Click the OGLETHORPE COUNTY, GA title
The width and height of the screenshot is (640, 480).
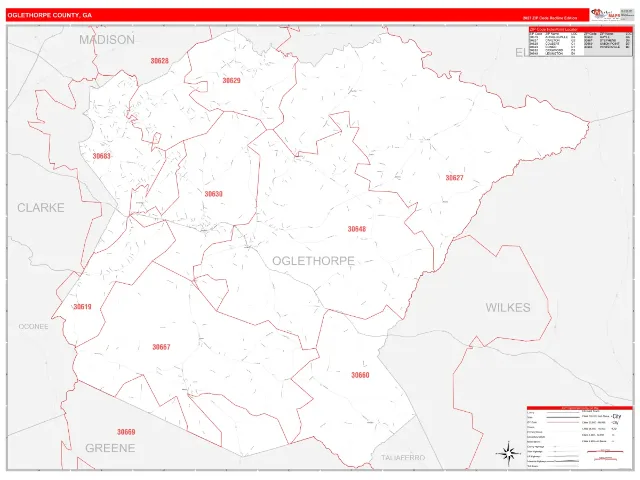click(49, 15)
